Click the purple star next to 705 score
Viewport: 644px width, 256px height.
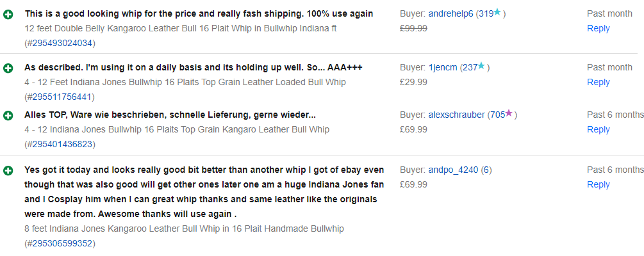tap(509, 113)
